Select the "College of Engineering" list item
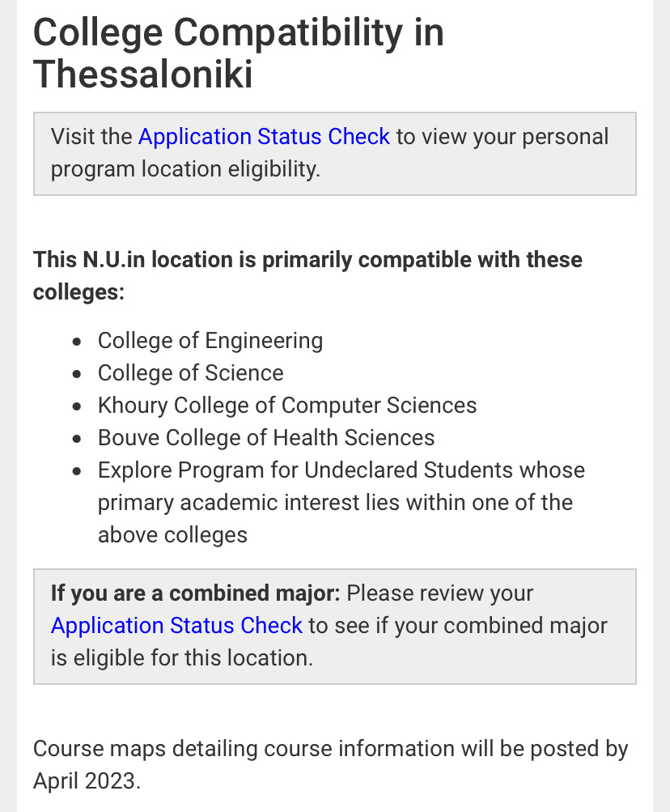The image size is (670, 812). coord(210,341)
